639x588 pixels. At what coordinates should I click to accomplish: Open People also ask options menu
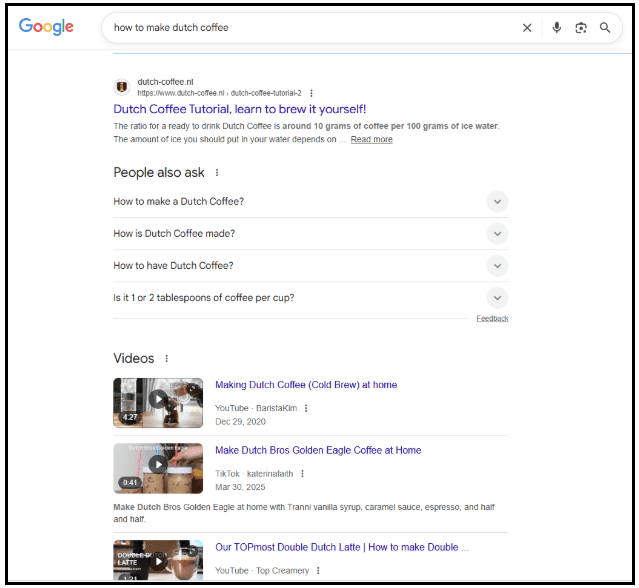pyautogui.click(x=217, y=173)
